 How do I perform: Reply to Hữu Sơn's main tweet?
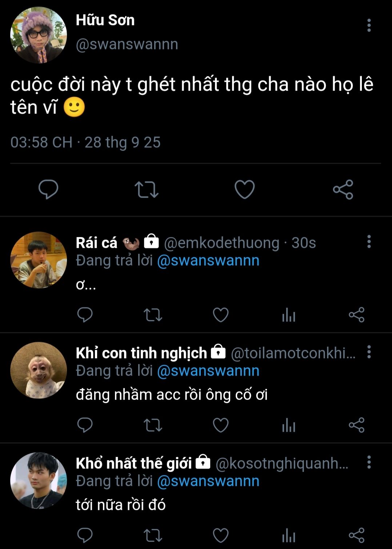click(48, 189)
